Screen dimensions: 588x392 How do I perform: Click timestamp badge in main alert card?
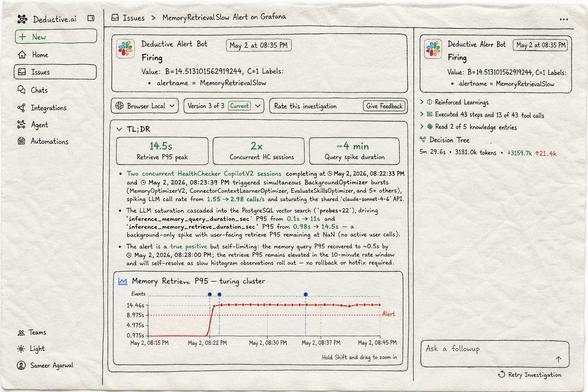[x=259, y=45]
